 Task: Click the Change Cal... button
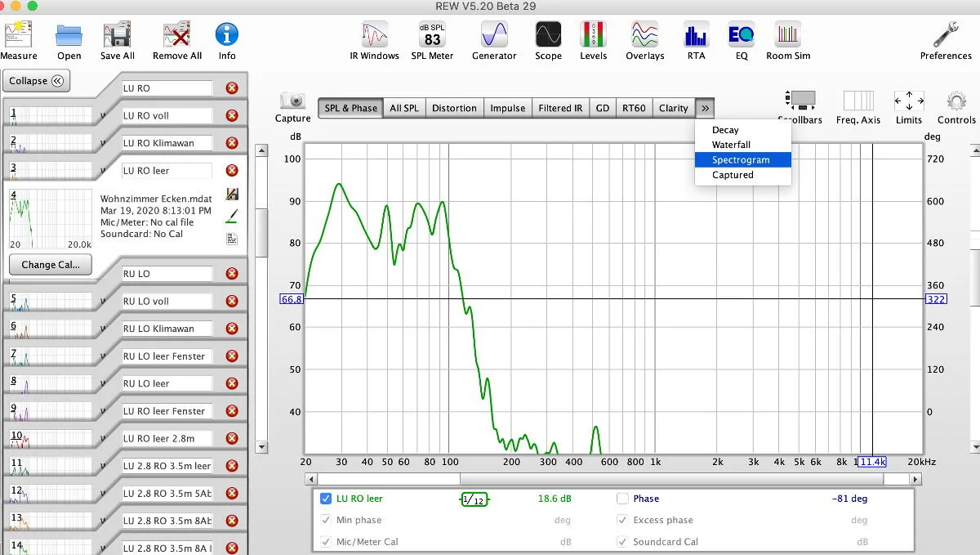click(51, 265)
